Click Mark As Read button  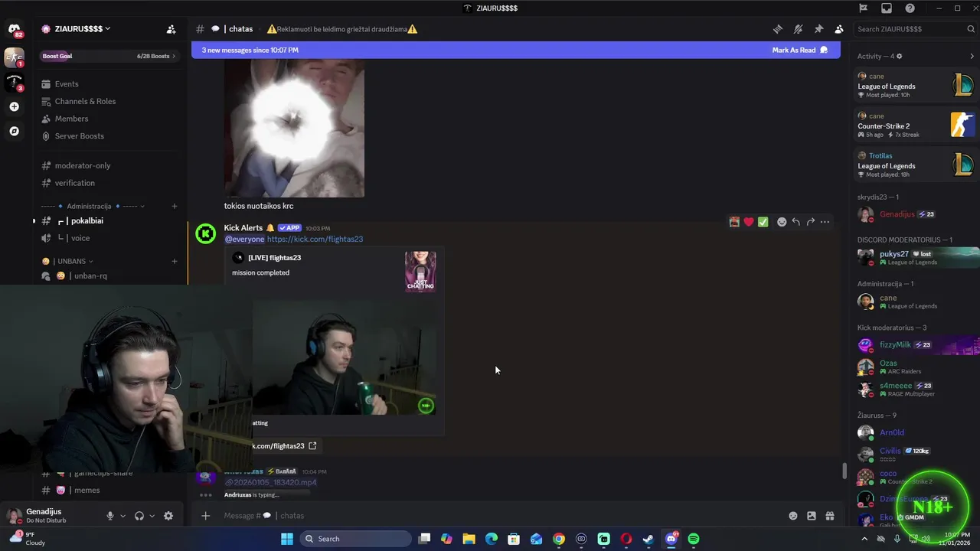800,50
